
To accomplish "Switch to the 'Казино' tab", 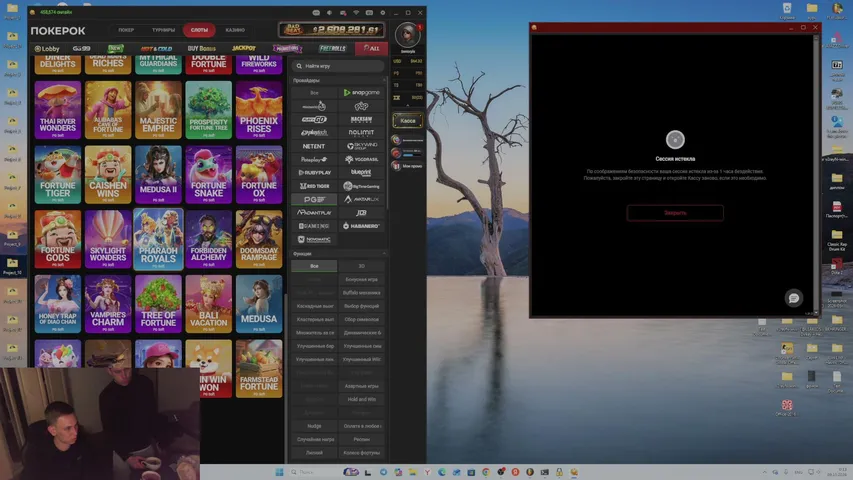I will click(x=235, y=30).
